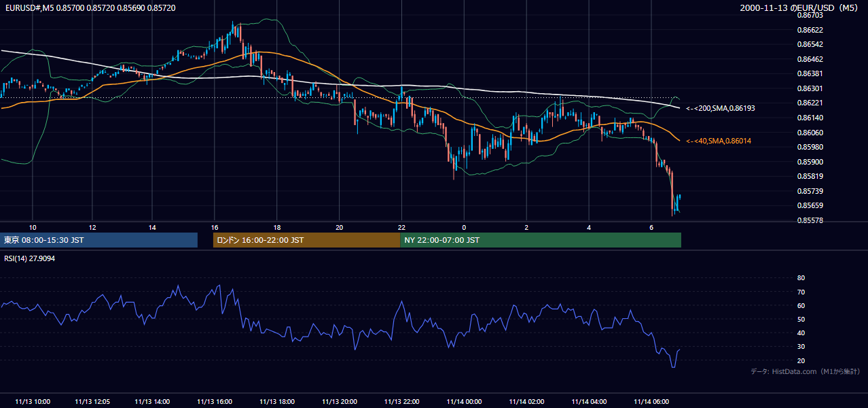Click the 0.86140 price axis label
The image size is (868, 408).
pos(810,118)
